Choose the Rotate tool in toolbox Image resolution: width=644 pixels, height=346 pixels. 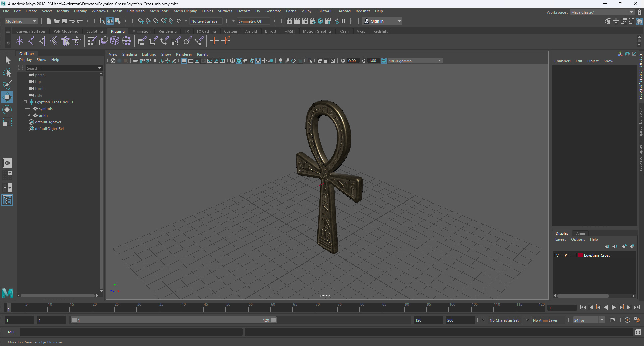pyautogui.click(x=7, y=110)
